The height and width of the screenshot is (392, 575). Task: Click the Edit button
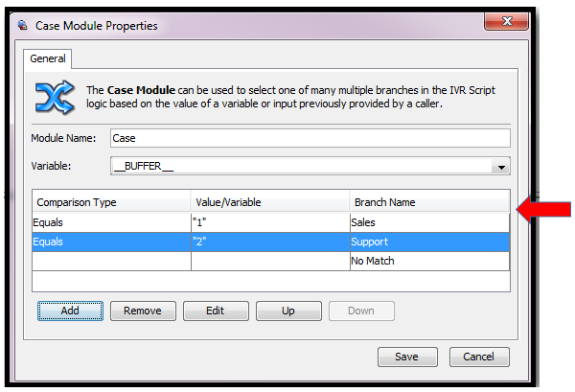216,311
